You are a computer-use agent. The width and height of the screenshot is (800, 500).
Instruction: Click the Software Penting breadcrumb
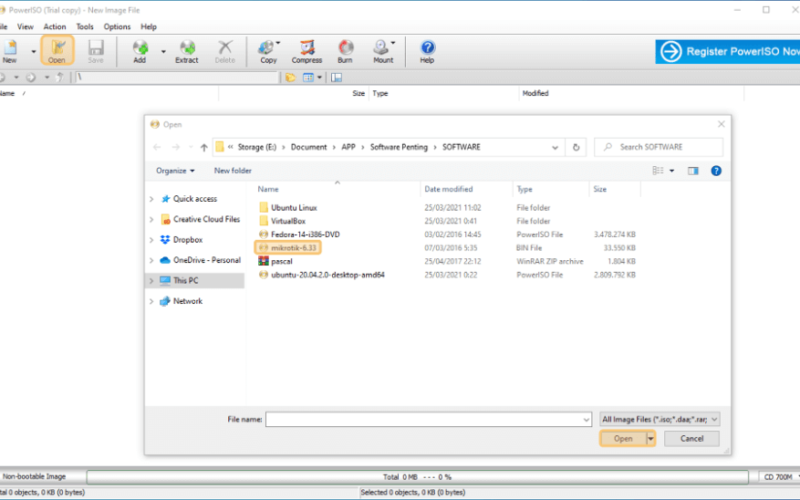(398, 147)
